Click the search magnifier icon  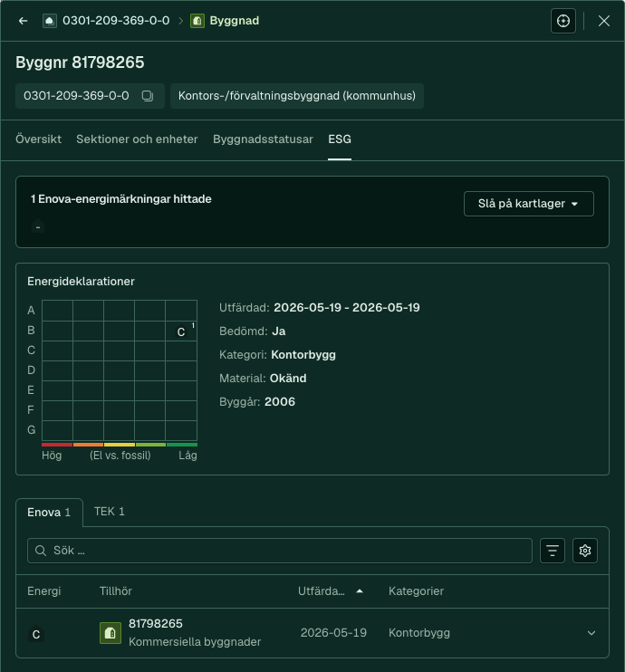click(41, 551)
